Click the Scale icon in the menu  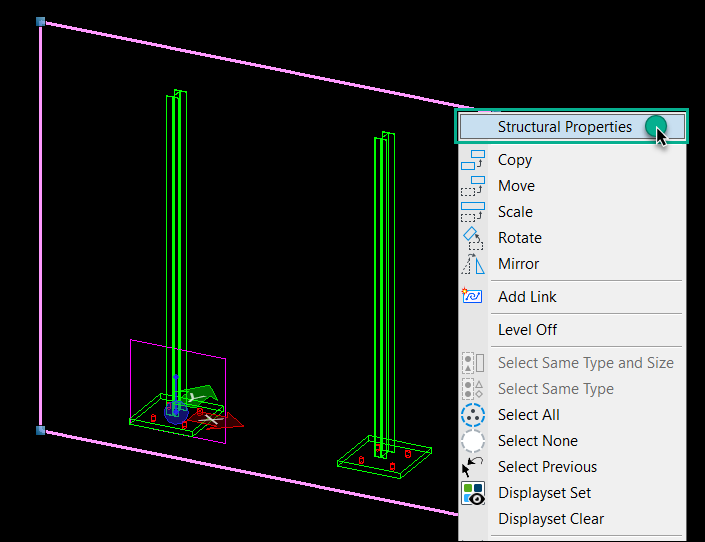pos(473,212)
